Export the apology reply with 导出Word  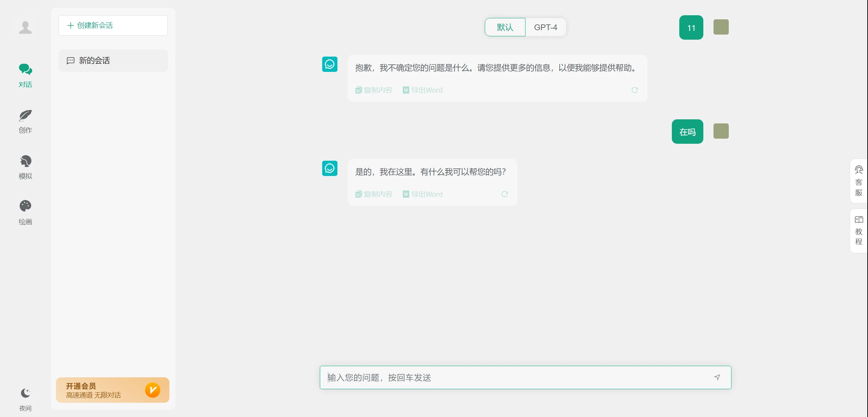pyautogui.click(x=422, y=90)
